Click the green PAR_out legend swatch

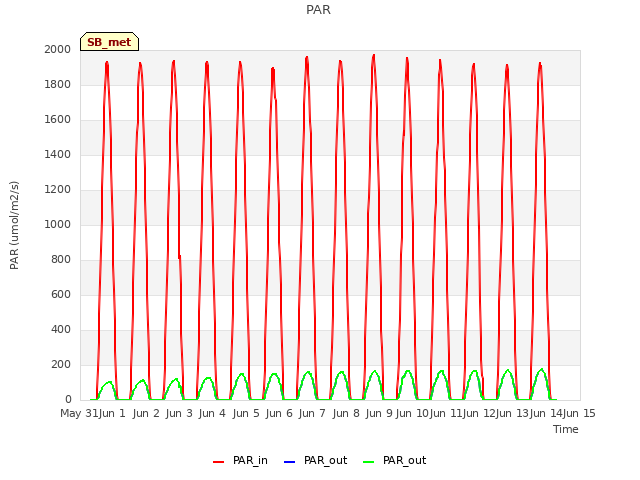click(x=369, y=462)
